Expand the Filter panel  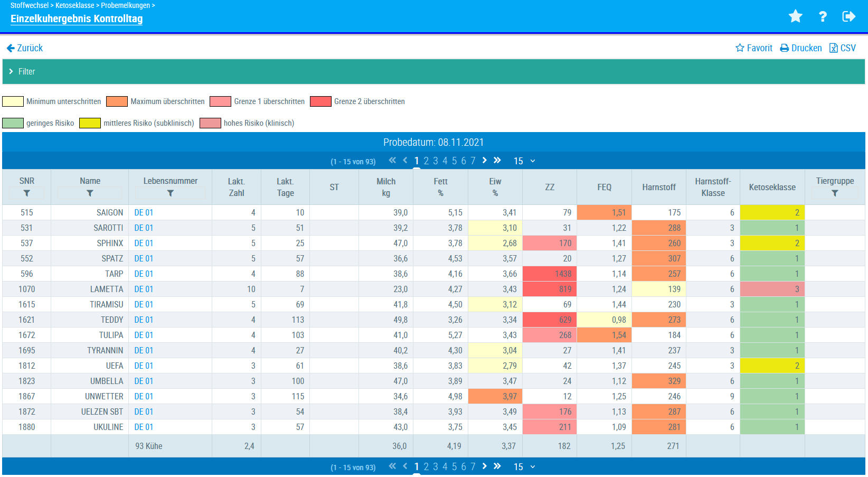tap(22, 71)
